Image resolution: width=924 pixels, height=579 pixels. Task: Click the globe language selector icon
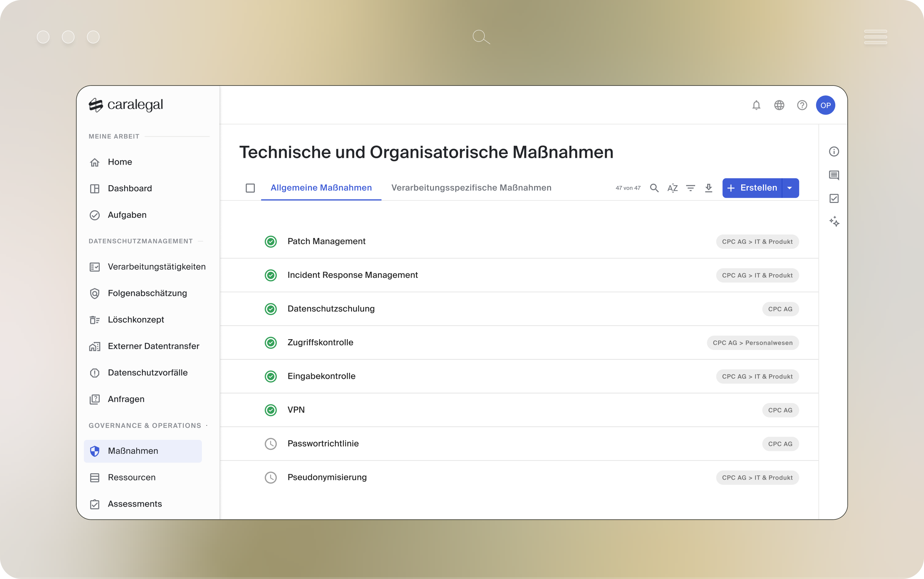(779, 105)
